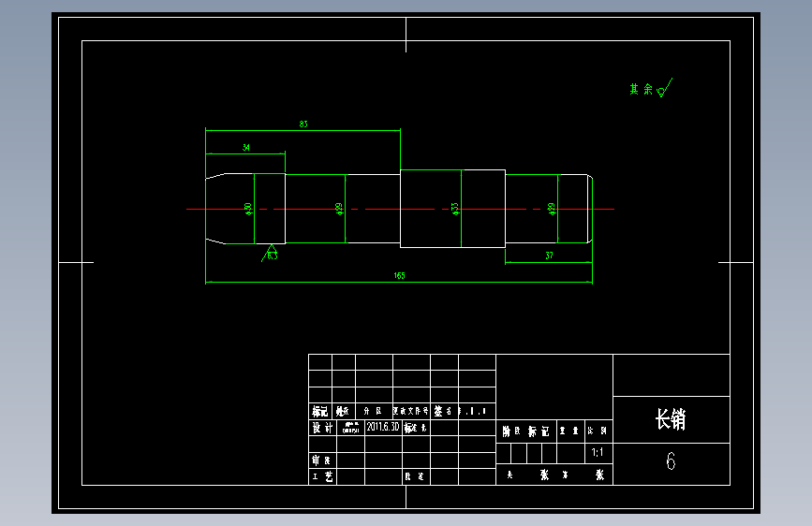
Task: Pick the φ30 diameter dimension label
Action: (248, 209)
